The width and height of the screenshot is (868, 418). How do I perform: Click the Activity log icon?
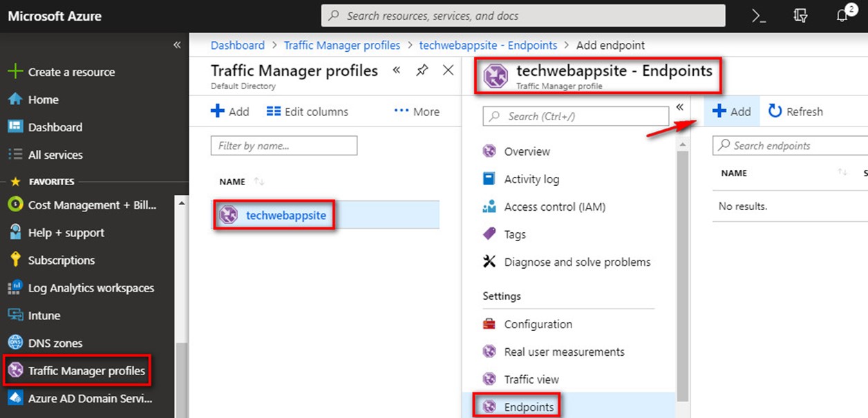click(x=489, y=179)
